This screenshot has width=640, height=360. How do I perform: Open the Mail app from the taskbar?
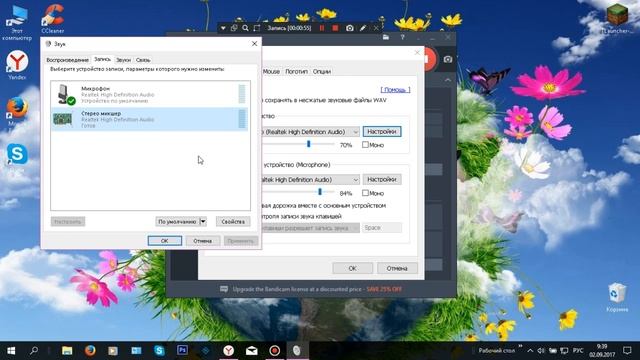(x=251, y=351)
